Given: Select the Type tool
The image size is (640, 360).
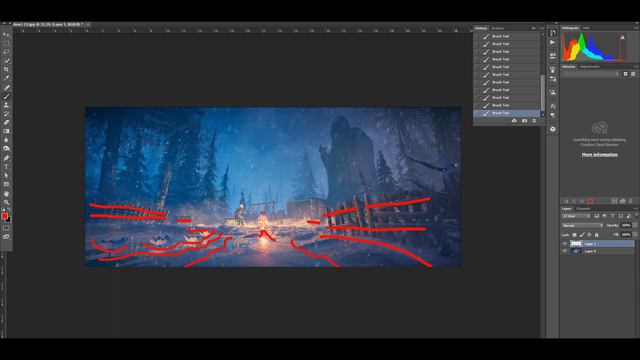Looking at the screenshot, I should pos(6,167).
